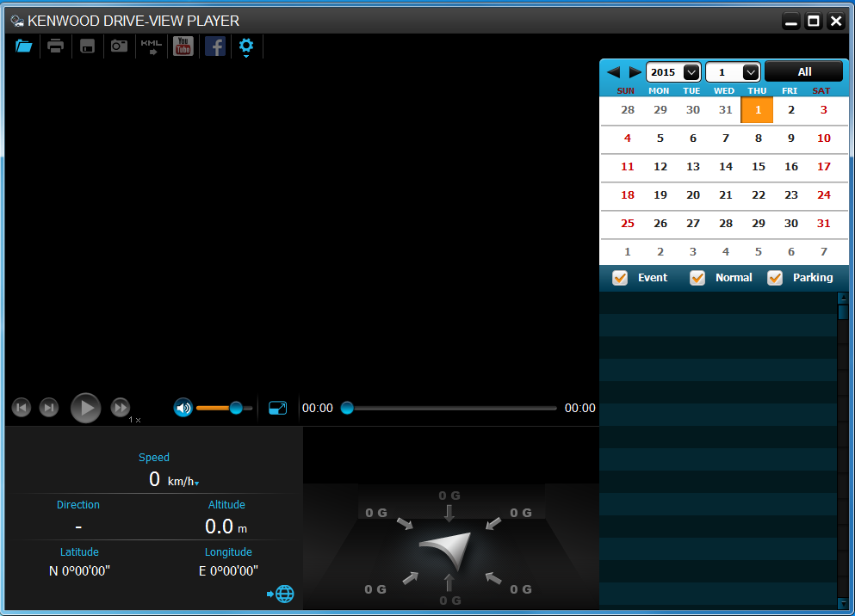The image size is (855, 616).
Task: Select January 12 in calendar
Action: tap(660, 167)
